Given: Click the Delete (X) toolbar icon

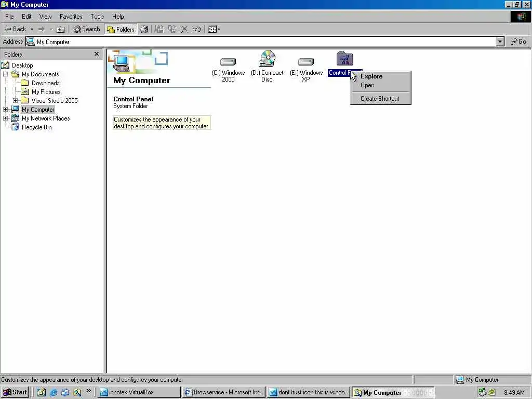Looking at the screenshot, I should (184, 30).
